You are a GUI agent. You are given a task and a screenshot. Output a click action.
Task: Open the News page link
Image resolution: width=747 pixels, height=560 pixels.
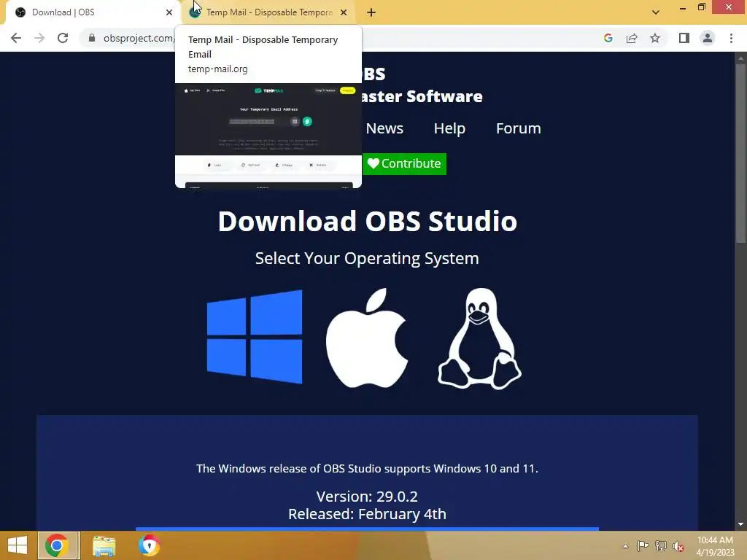384,128
